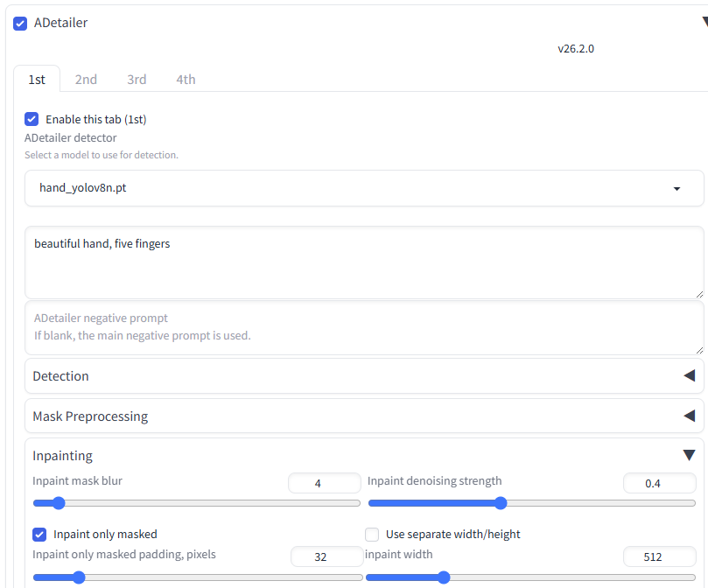Click the Inpainting downward triangle icon
The width and height of the screenshot is (708, 588).
pyautogui.click(x=689, y=455)
